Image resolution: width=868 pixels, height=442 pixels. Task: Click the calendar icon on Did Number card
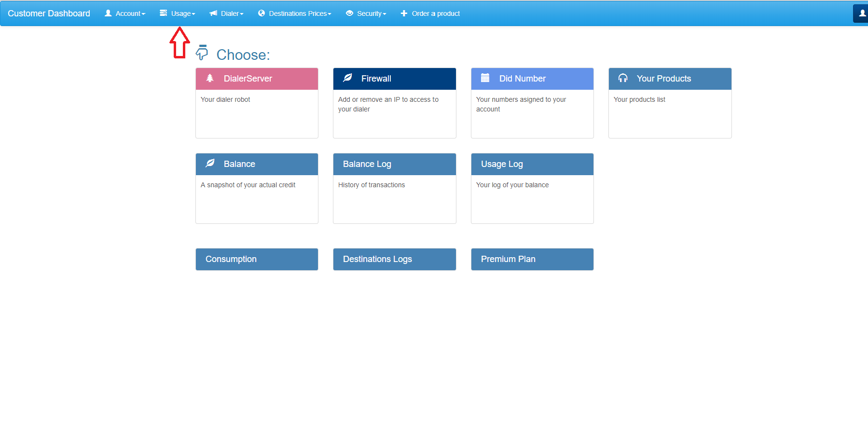tap(485, 78)
